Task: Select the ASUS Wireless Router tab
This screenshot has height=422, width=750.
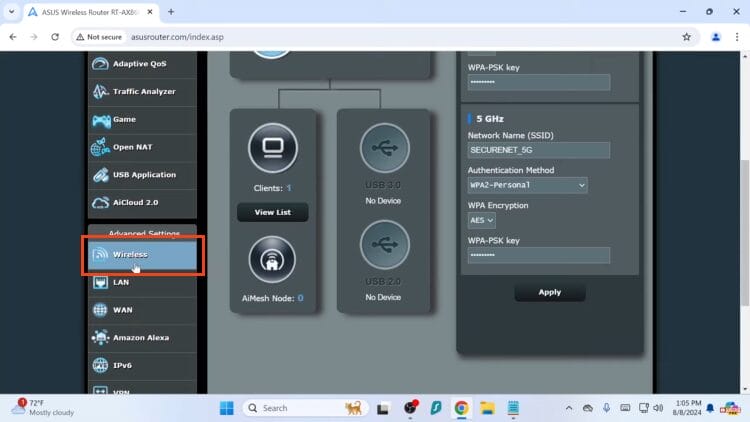Action: 91,12
